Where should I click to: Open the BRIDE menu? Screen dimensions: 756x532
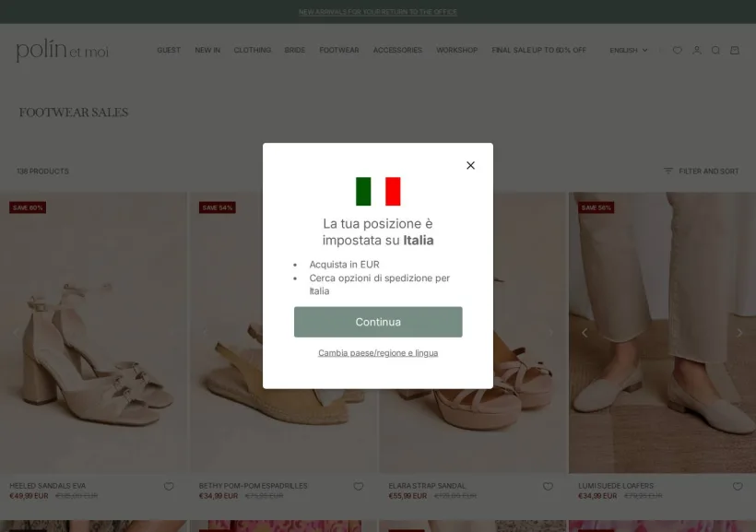point(295,50)
